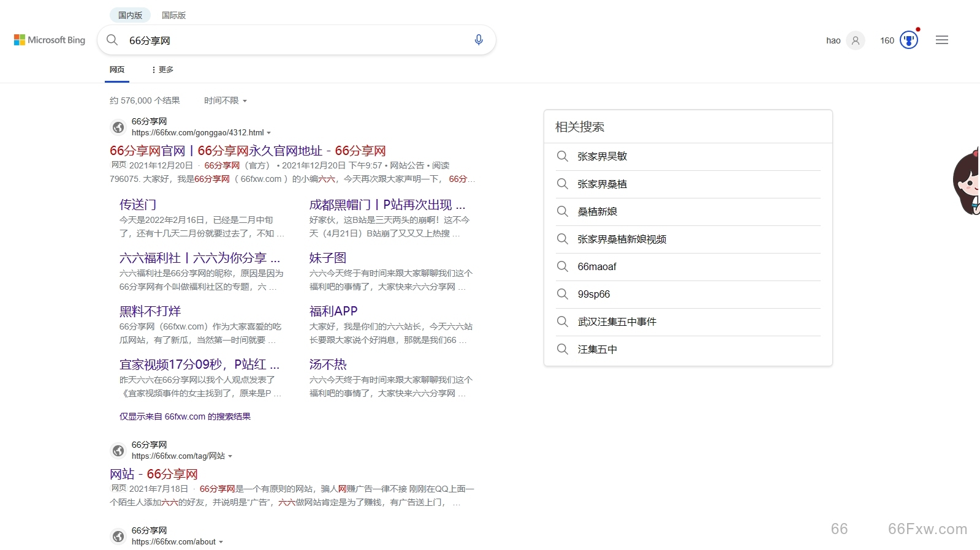Open the 汤不热 sublink

(328, 364)
